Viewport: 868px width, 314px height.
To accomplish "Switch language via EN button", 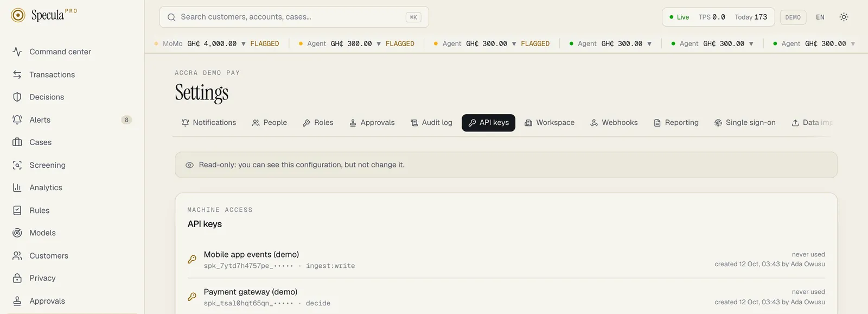I will pos(820,17).
